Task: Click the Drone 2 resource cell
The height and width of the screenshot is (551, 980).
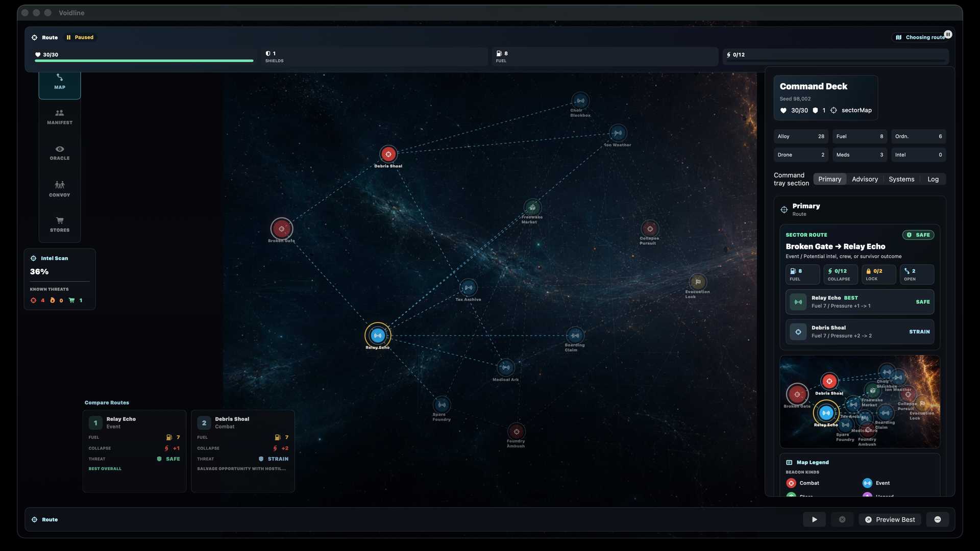Action: (x=801, y=155)
